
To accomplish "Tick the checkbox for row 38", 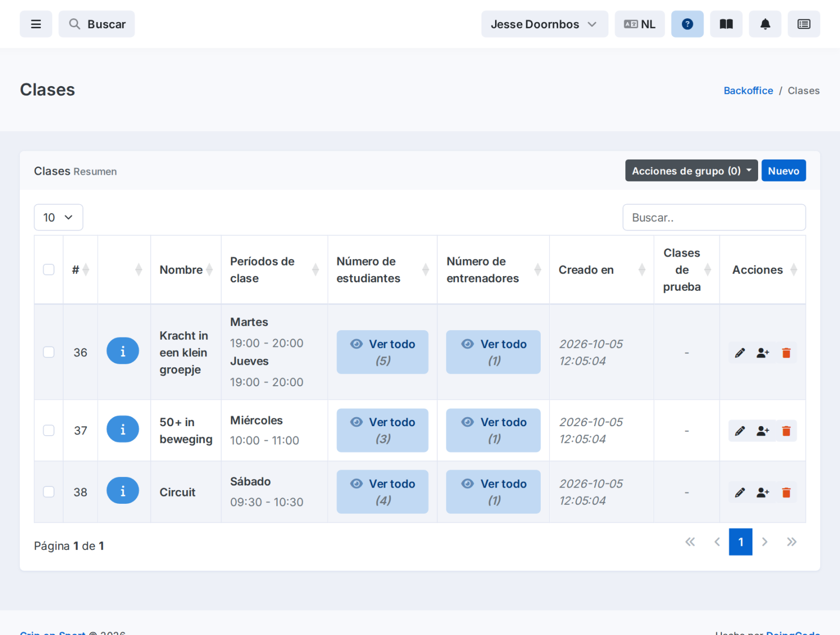I will [x=49, y=492].
